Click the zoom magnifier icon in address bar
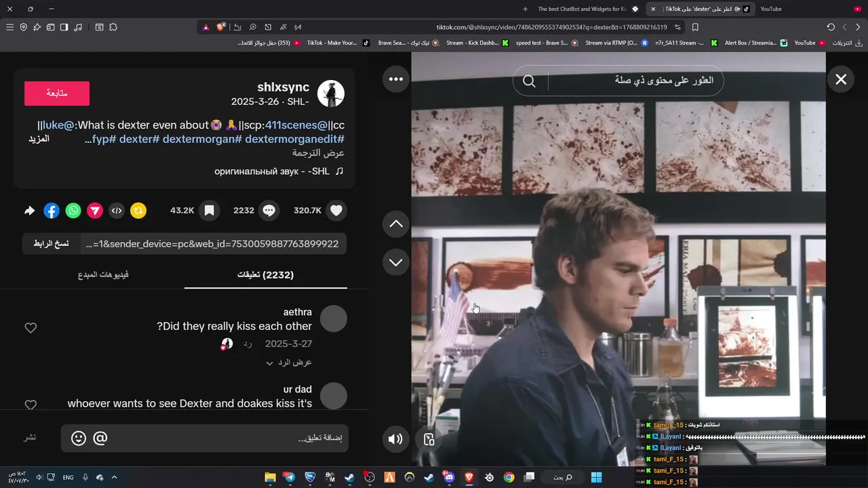Screen dimensions: 868x488 coord(252,27)
